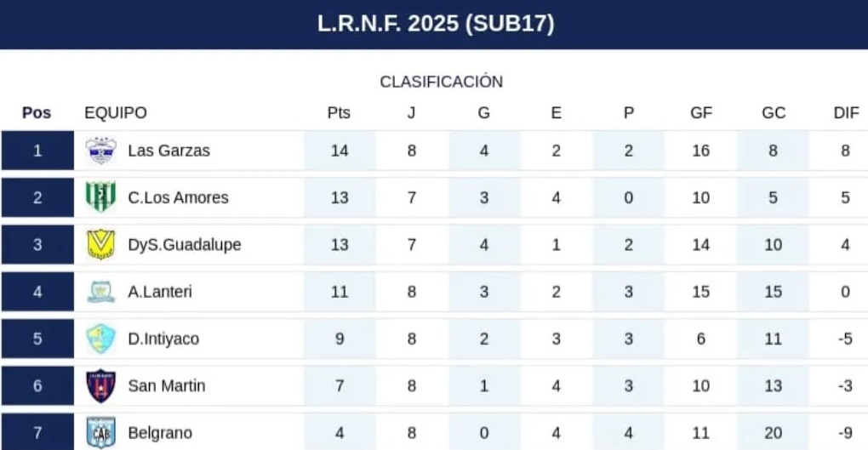The height and width of the screenshot is (450, 868).
Task: Select the DIF column header
Action: pos(846,113)
